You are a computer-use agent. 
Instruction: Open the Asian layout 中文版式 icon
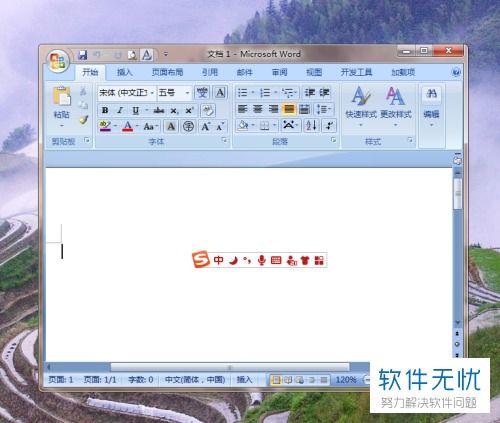click(x=291, y=126)
